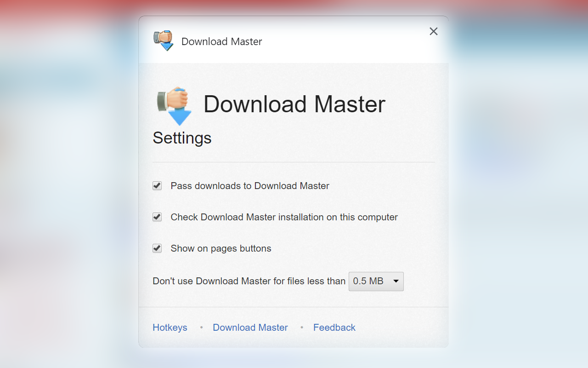This screenshot has width=588, height=368.
Task: Click the header title Download Master text
Action: [x=222, y=41]
